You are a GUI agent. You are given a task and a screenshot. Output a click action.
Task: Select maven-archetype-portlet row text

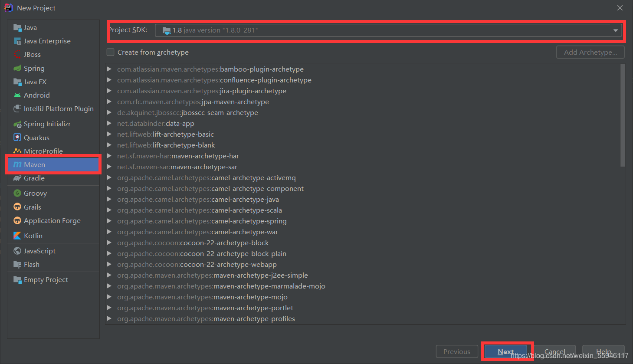[x=205, y=308]
